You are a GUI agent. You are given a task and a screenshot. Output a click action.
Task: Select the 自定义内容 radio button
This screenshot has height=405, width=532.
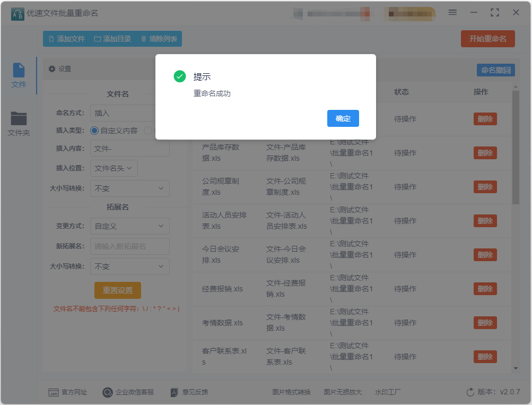coord(94,131)
